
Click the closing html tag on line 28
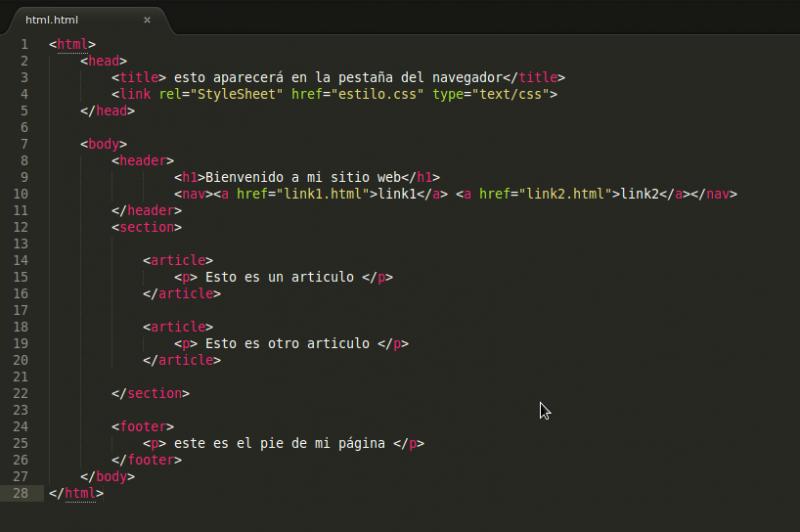point(77,493)
